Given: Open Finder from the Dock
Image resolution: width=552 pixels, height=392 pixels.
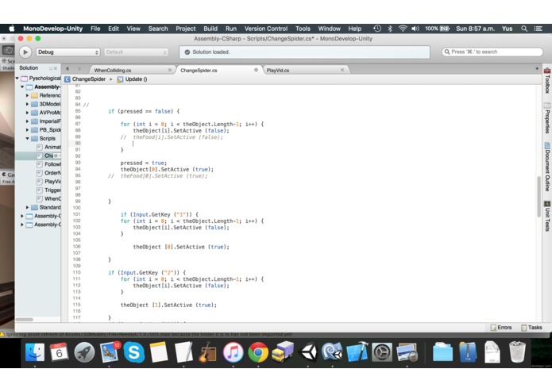Looking at the screenshot, I should 35,352.
